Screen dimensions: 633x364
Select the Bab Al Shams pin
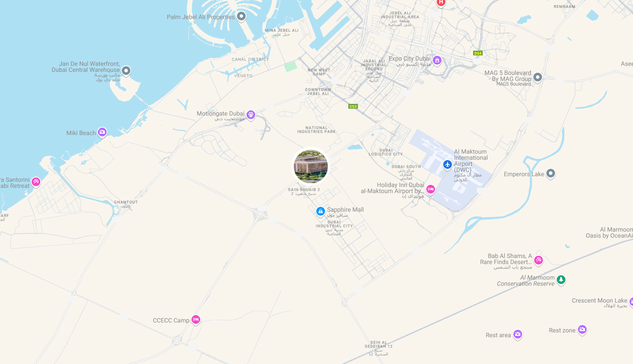point(539,260)
